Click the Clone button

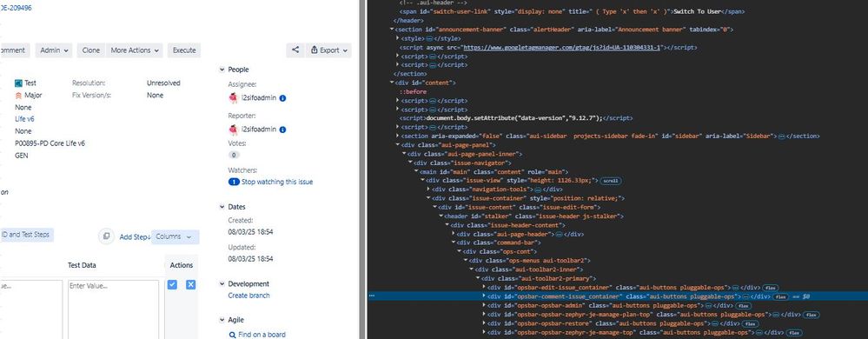click(x=90, y=50)
